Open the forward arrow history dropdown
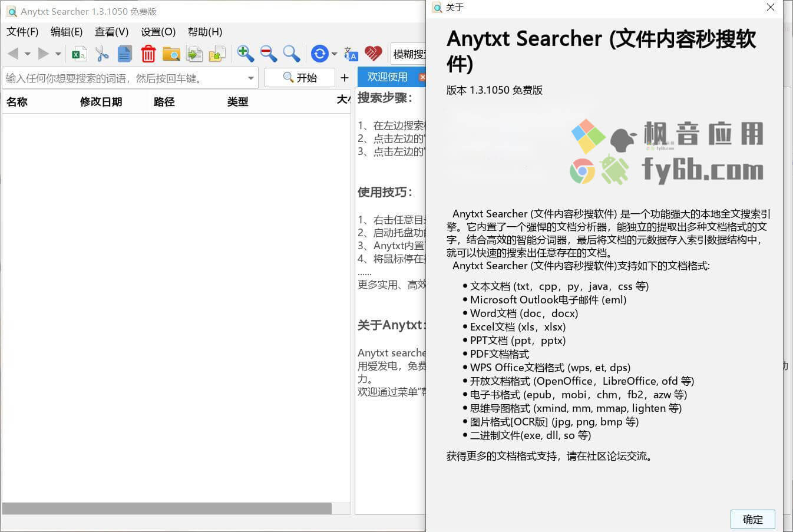 coord(58,54)
